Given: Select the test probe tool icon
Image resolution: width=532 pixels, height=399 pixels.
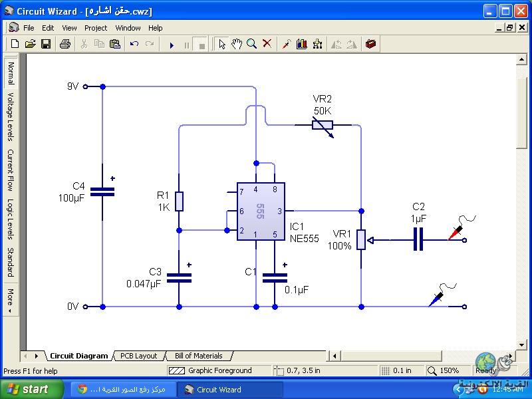Looking at the screenshot, I should pyautogui.click(x=287, y=44).
